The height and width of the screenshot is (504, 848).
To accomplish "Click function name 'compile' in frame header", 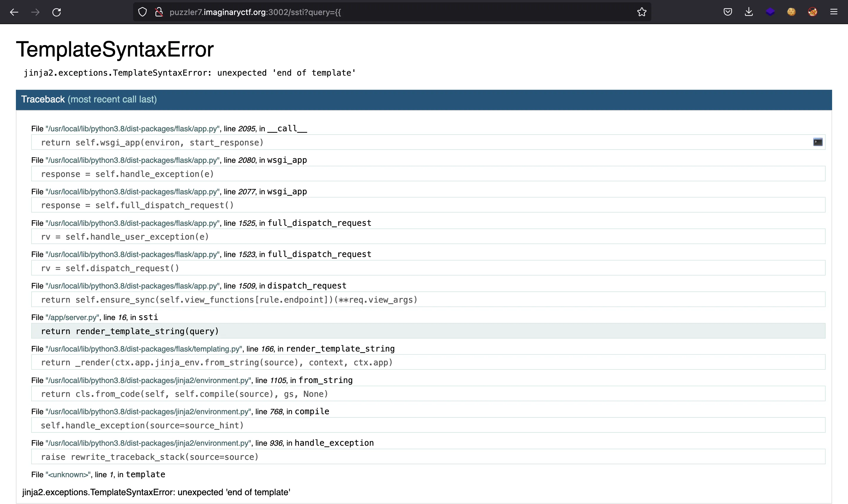I will tap(312, 412).
